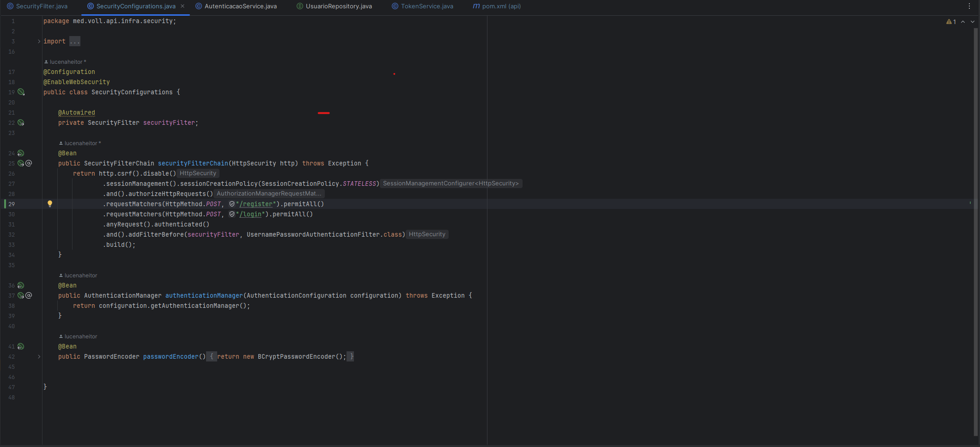The image size is (980, 447).
Task: Click the closing-brace fold placeholder on line 42
Action: (351, 357)
